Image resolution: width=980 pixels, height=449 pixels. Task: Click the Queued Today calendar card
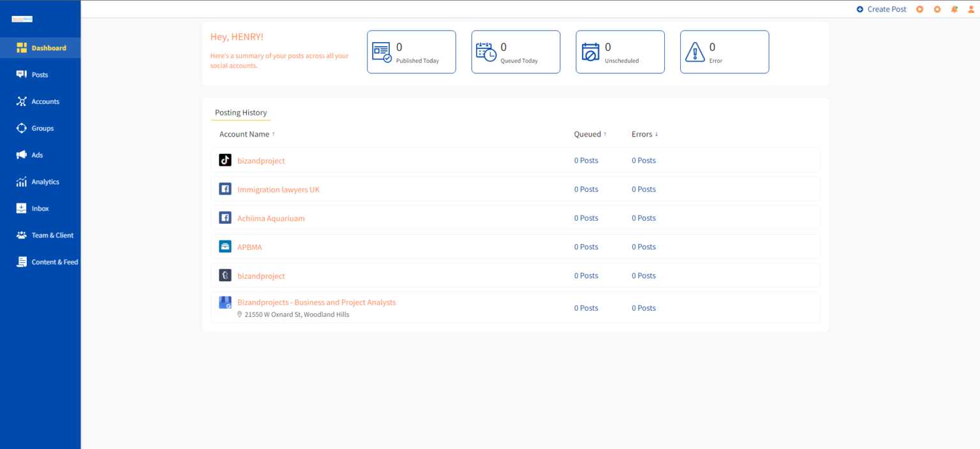516,52
